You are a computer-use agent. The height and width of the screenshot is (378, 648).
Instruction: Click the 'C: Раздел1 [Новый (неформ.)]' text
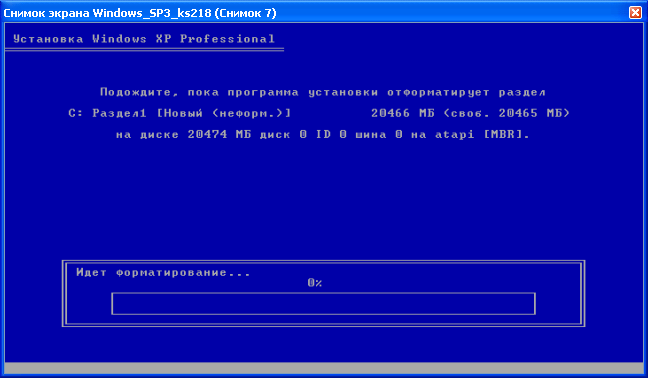180,113
